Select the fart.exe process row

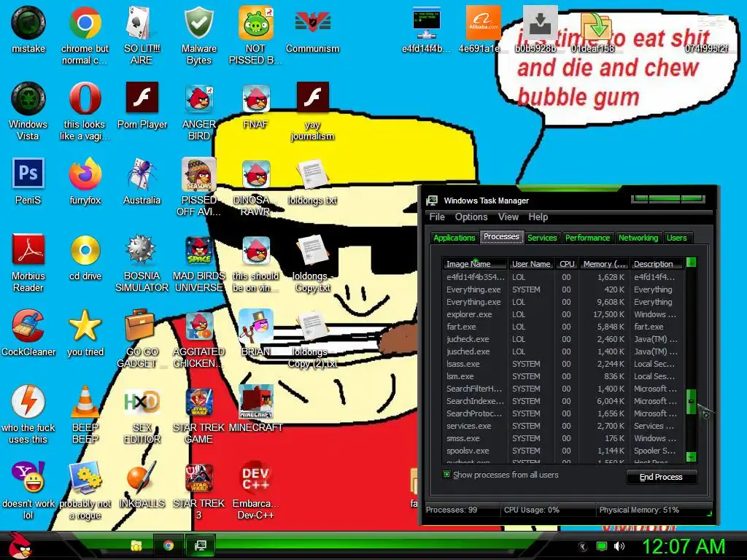[x=564, y=327]
